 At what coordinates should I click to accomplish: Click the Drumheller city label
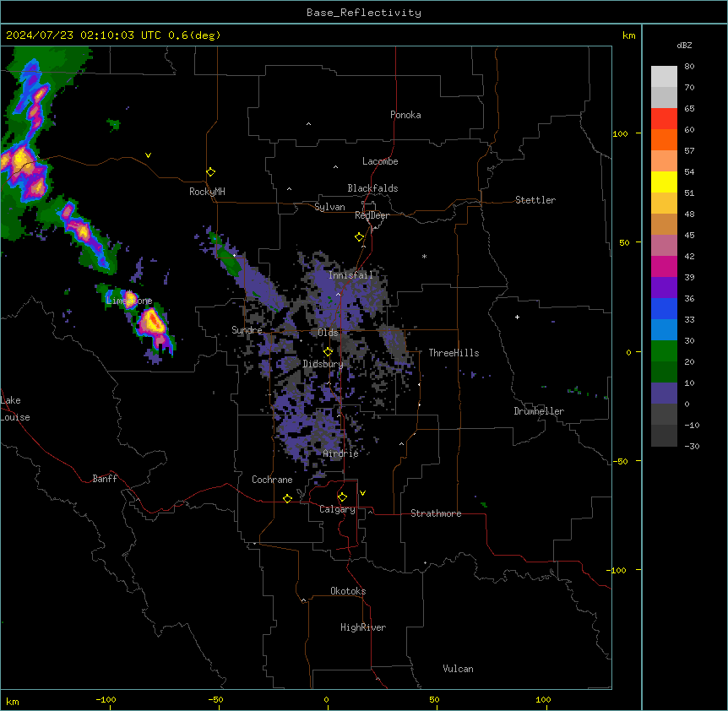click(x=539, y=411)
